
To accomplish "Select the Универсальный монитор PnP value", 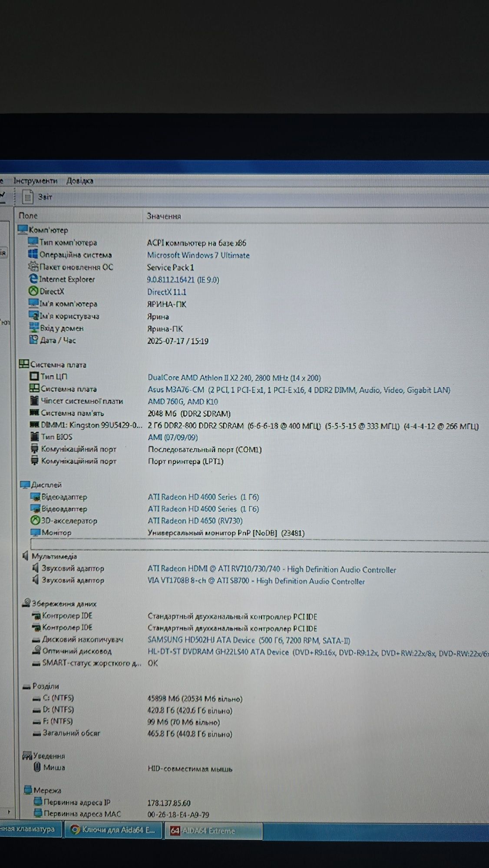I will [226, 533].
